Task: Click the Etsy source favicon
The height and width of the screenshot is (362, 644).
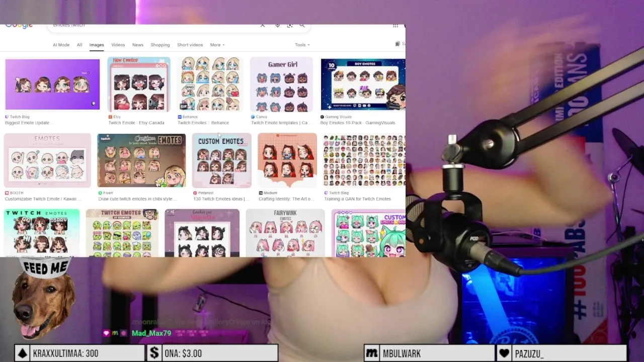Action: tap(110, 117)
